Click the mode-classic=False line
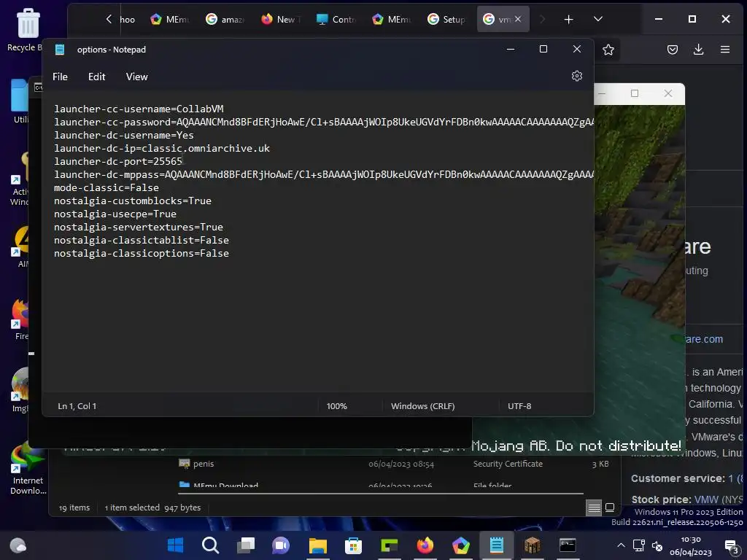 point(107,187)
